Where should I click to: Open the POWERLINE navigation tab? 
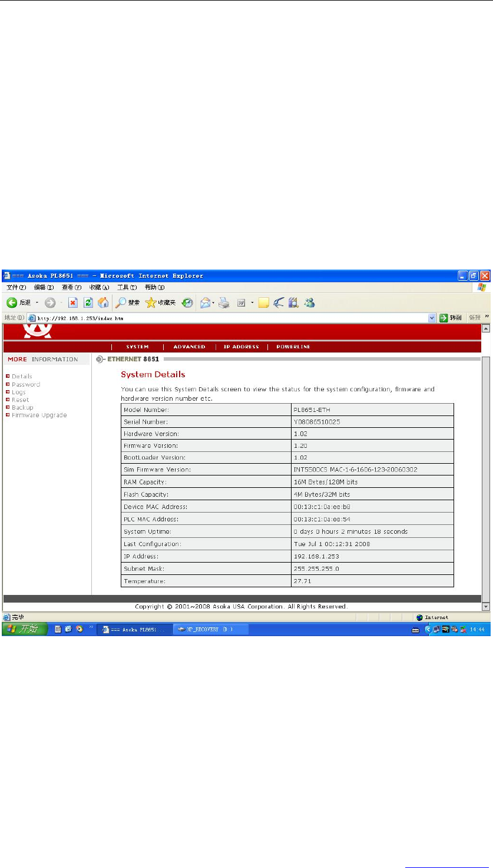pyautogui.click(x=293, y=347)
